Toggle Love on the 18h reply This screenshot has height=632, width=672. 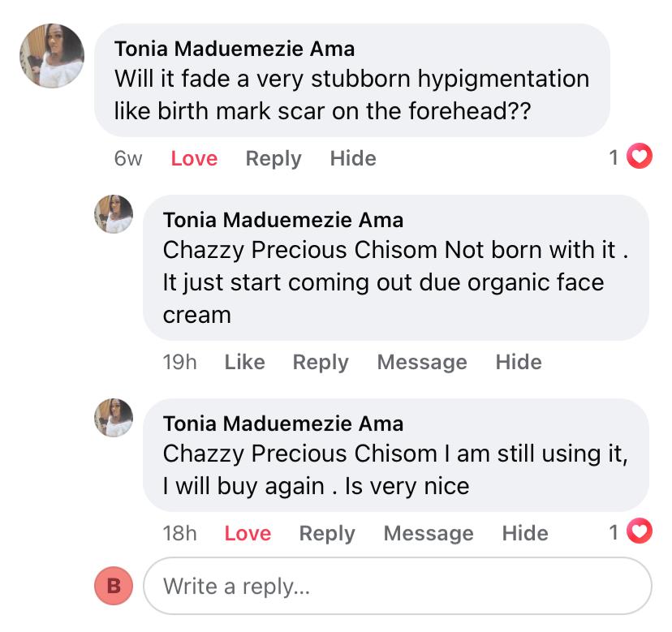pyautogui.click(x=248, y=533)
